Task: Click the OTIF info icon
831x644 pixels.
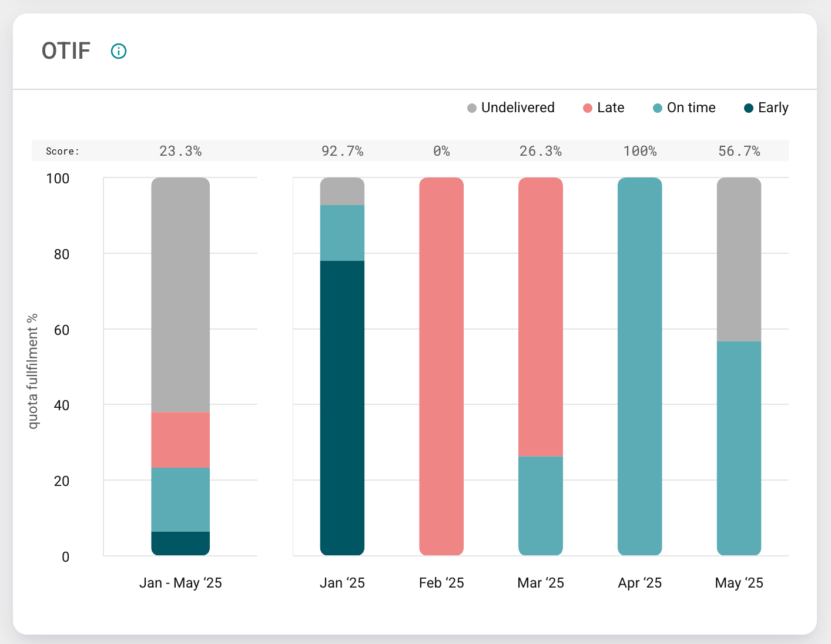Action: (118, 51)
